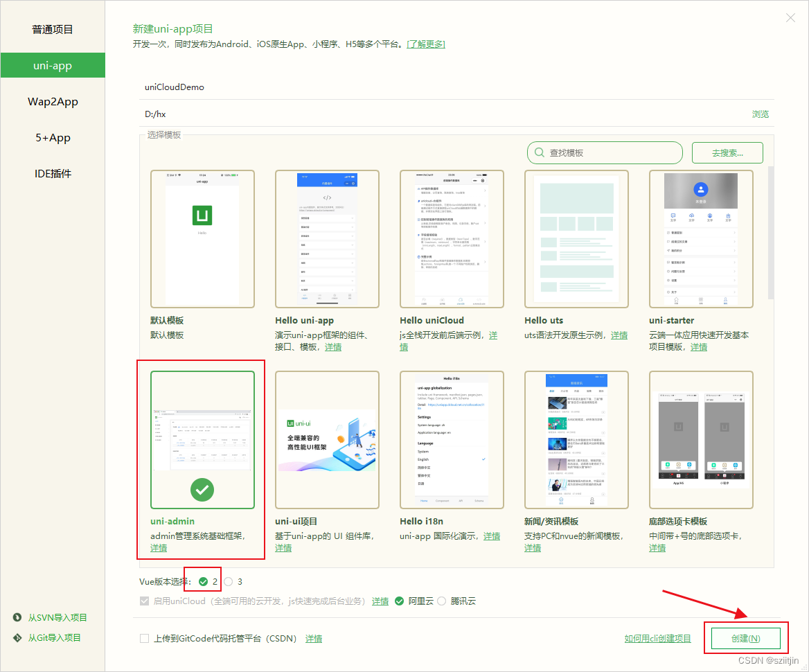Choose 腾讯云 cloud provider
Screen dimensions: 809x672
tap(442, 601)
